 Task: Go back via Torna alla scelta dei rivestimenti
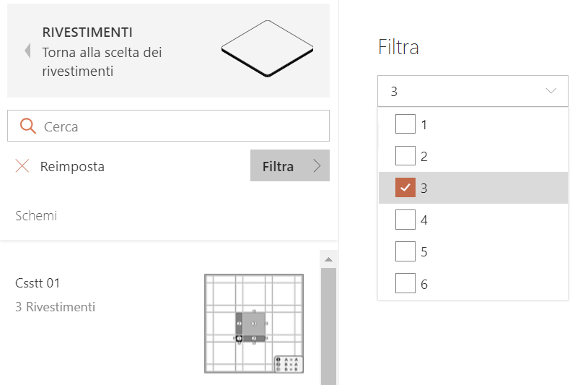pos(102,61)
